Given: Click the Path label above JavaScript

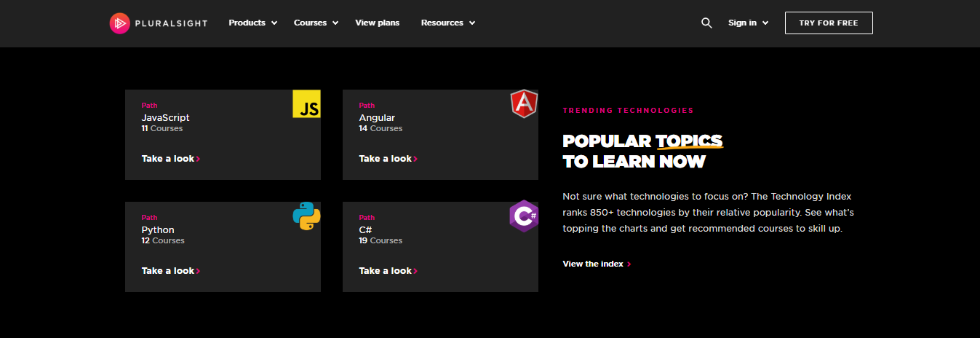Looking at the screenshot, I should (x=149, y=106).
